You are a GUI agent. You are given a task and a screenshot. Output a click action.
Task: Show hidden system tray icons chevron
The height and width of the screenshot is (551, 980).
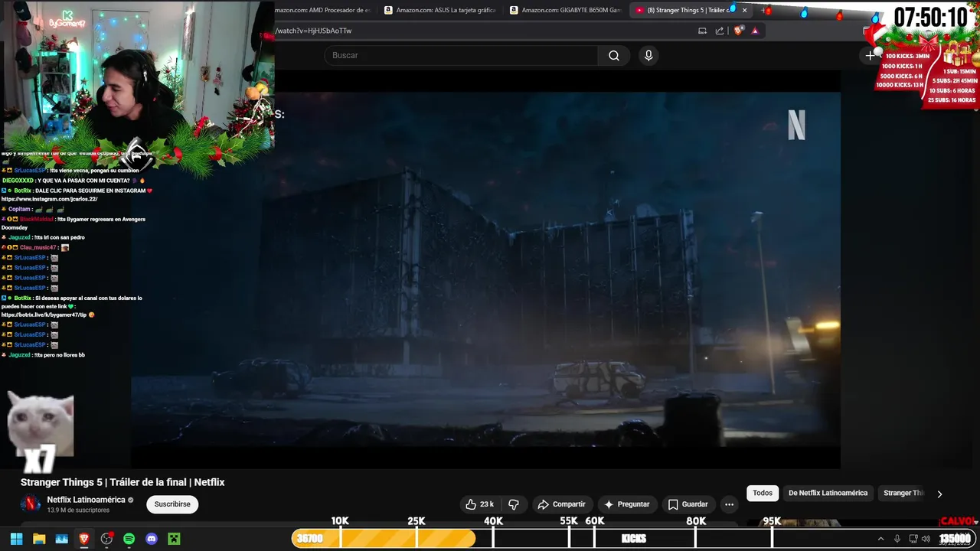(880, 539)
